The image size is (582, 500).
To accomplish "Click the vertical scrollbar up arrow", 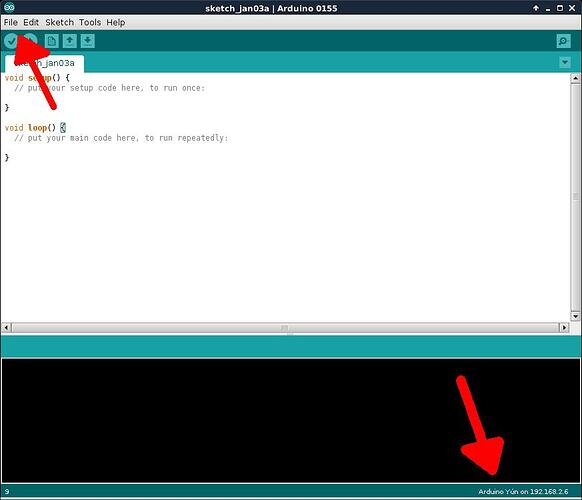I will coord(575,78).
